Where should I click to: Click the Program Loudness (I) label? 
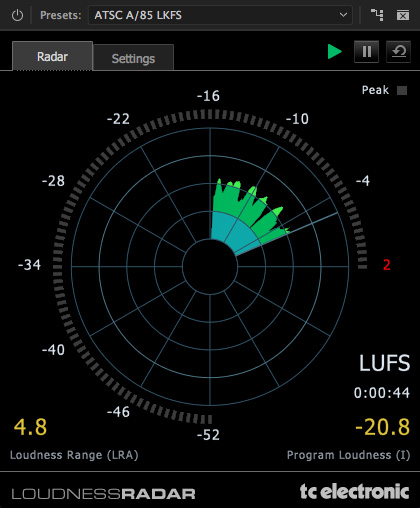tap(349, 455)
